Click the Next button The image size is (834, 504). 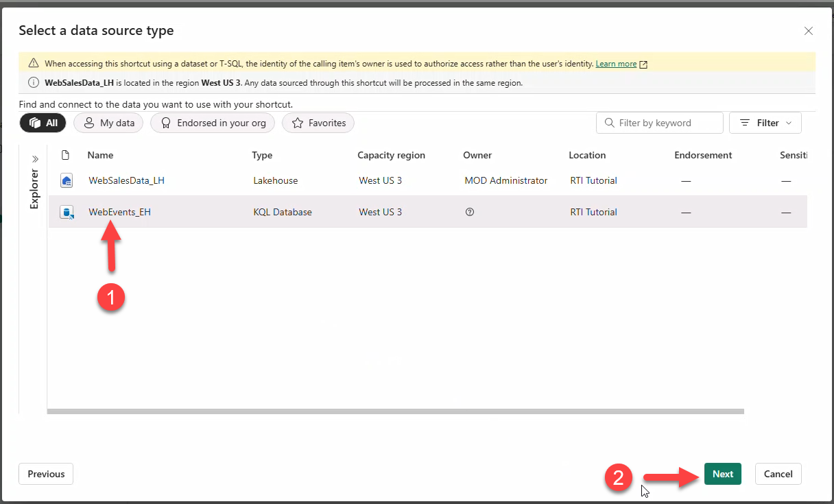(x=722, y=474)
